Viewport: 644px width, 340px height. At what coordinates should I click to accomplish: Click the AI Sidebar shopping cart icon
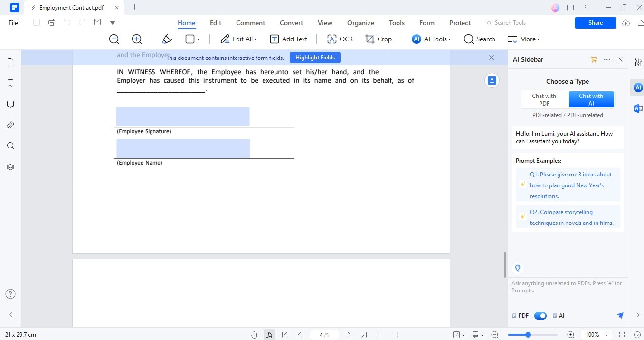[594, 59]
